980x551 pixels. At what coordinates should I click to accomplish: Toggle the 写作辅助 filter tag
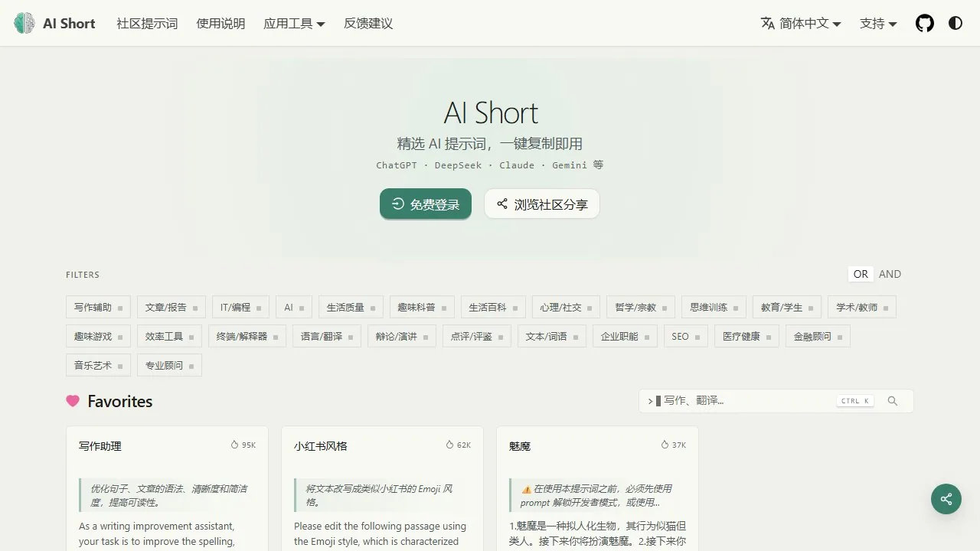[98, 307]
